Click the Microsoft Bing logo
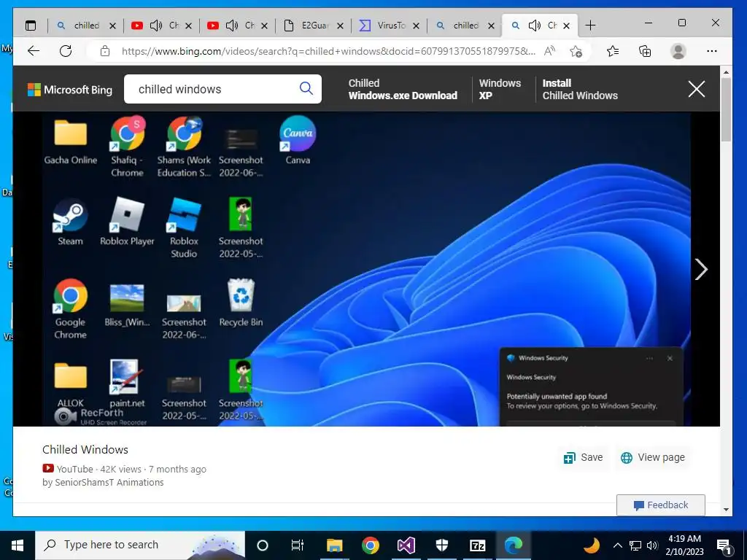The image size is (747, 560). click(x=70, y=90)
